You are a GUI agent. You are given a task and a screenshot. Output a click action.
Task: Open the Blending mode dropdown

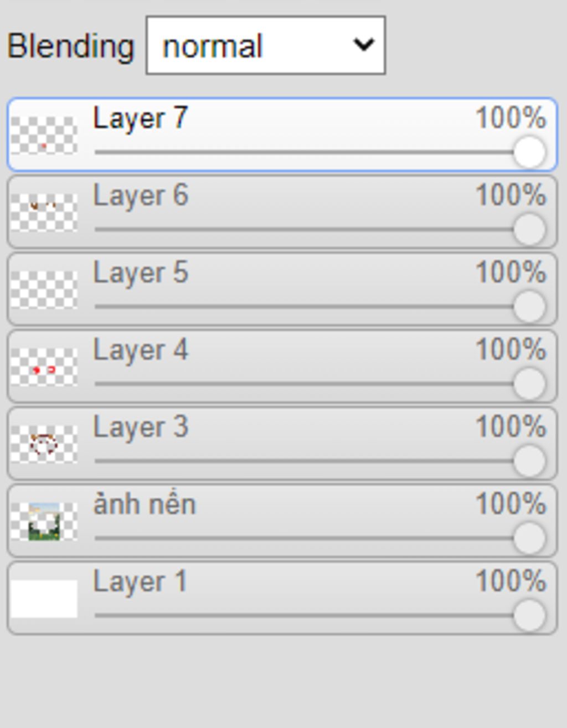(x=266, y=45)
